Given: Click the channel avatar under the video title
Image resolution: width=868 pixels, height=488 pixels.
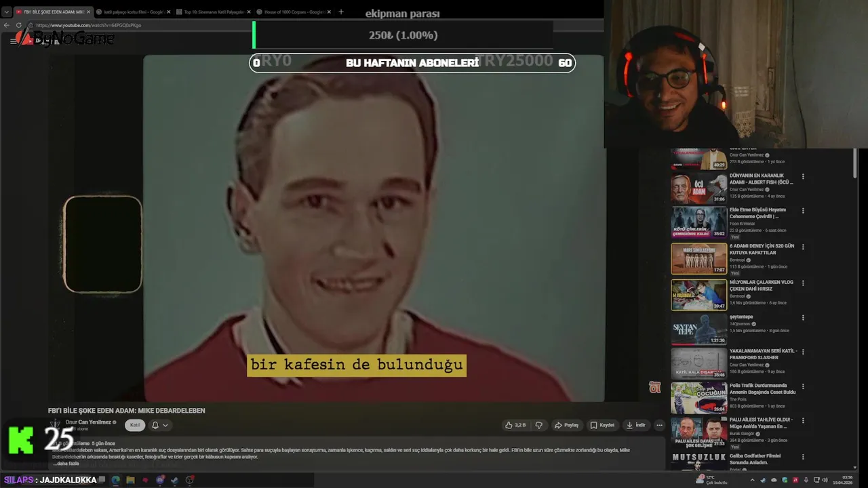Looking at the screenshot, I should pos(56,425).
